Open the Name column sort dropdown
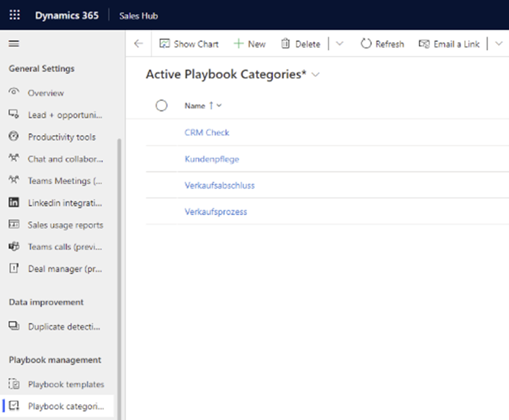This screenshot has height=420, width=509. pos(219,105)
